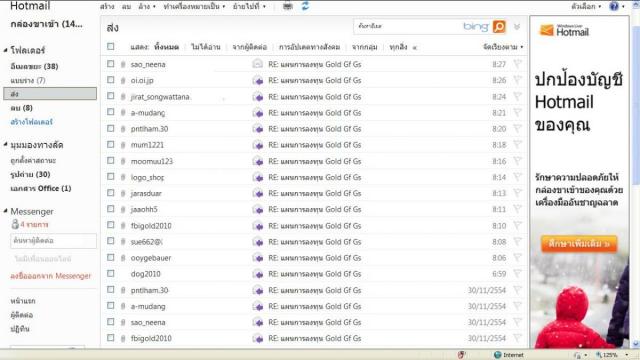The width and height of the screenshot is (640, 360).
Task: Click the Windows Live Hotmail ad logo
Action: tap(564, 31)
